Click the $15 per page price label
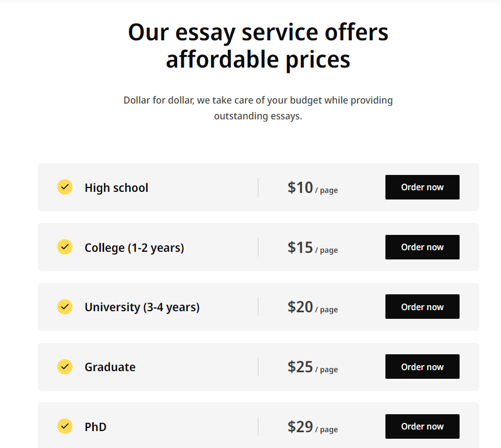The width and height of the screenshot is (501, 448). [312, 247]
